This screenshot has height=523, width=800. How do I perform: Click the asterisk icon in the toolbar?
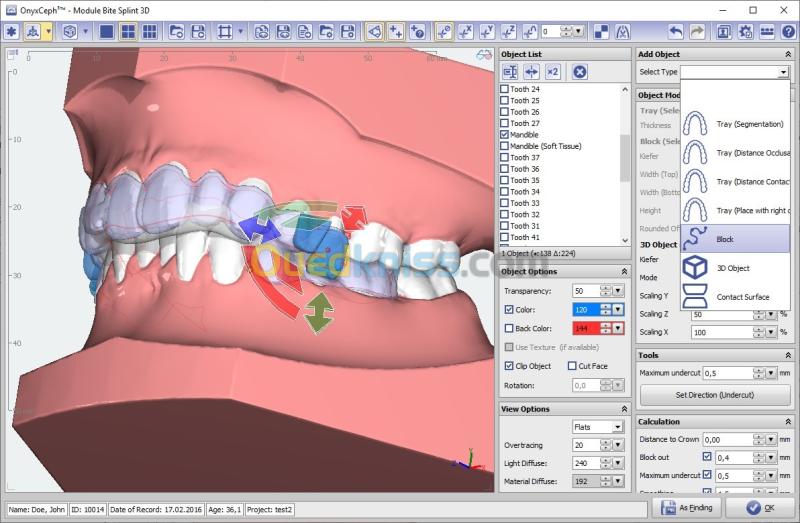tap(11, 32)
